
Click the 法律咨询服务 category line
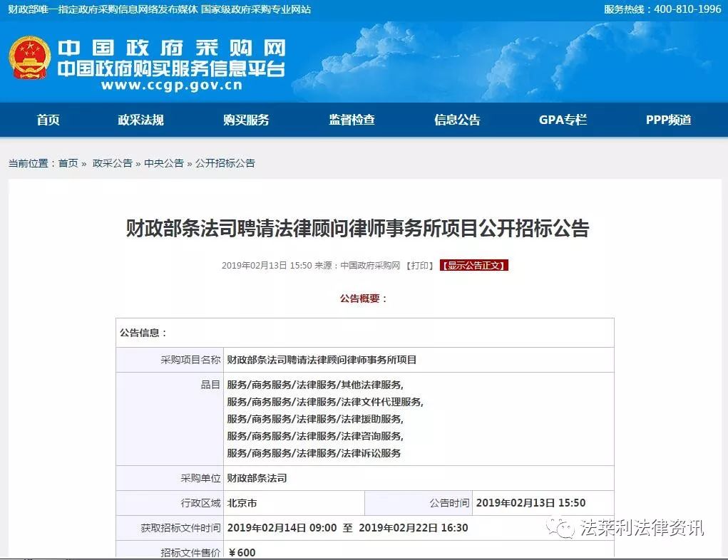click(315, 436)
